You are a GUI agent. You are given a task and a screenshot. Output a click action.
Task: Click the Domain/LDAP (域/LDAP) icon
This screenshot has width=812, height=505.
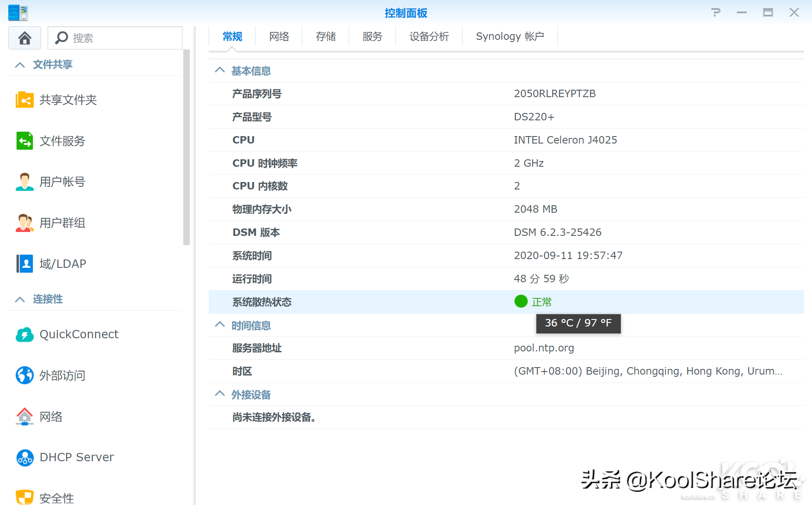tap(24, 264)
